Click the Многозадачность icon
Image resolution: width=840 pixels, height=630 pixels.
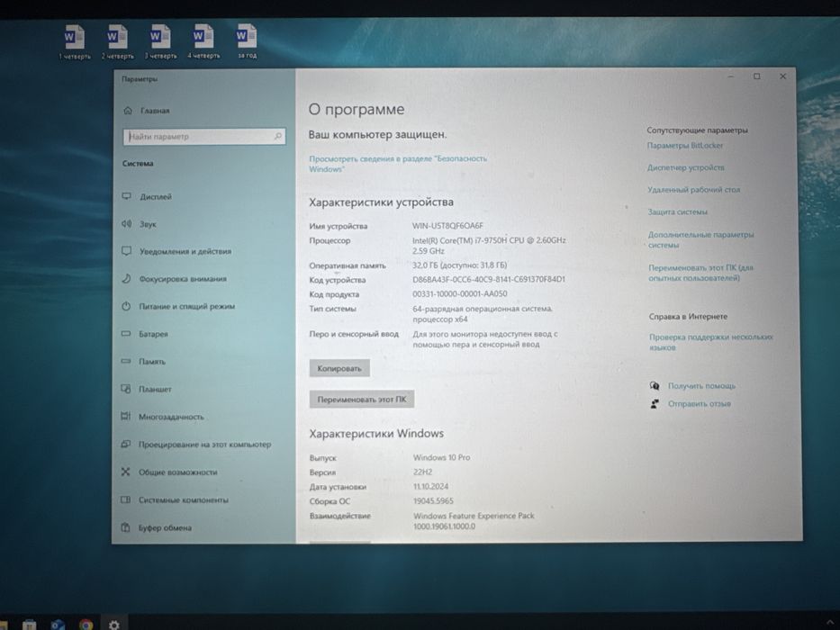(125, 416)
